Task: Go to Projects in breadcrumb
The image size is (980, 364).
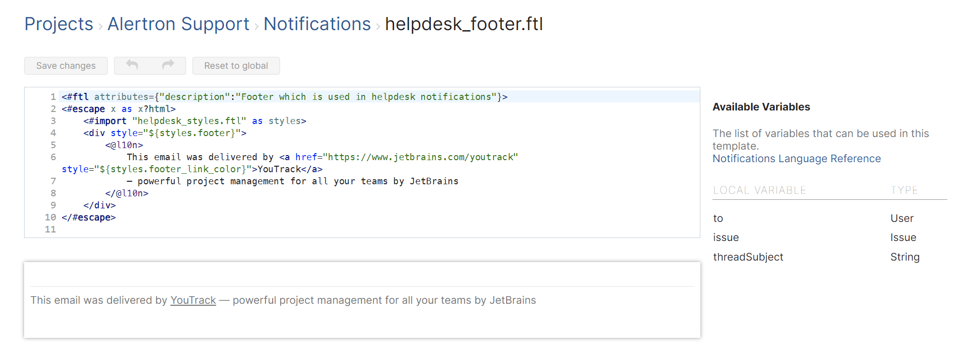Action: point(59,24)
